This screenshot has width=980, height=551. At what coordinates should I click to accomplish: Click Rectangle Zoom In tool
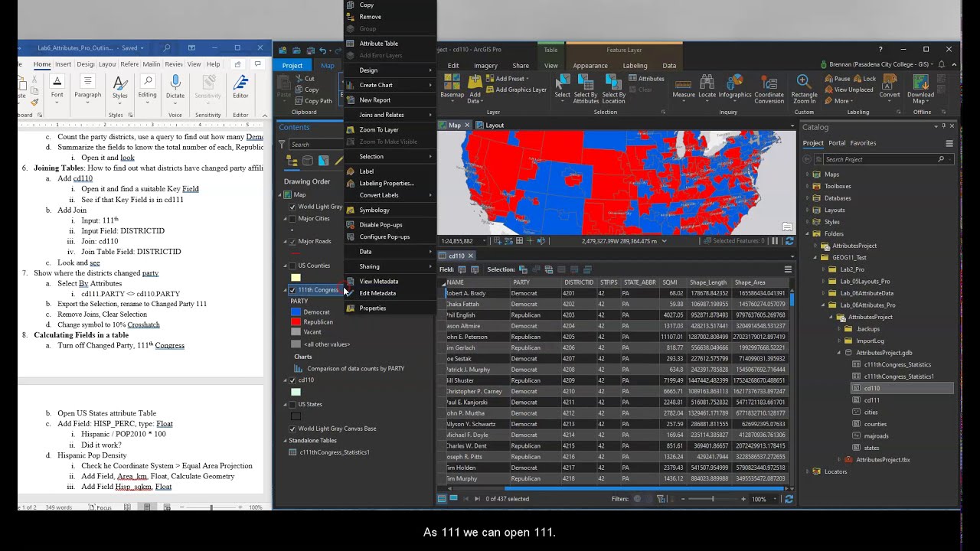(x=804, y=88)
